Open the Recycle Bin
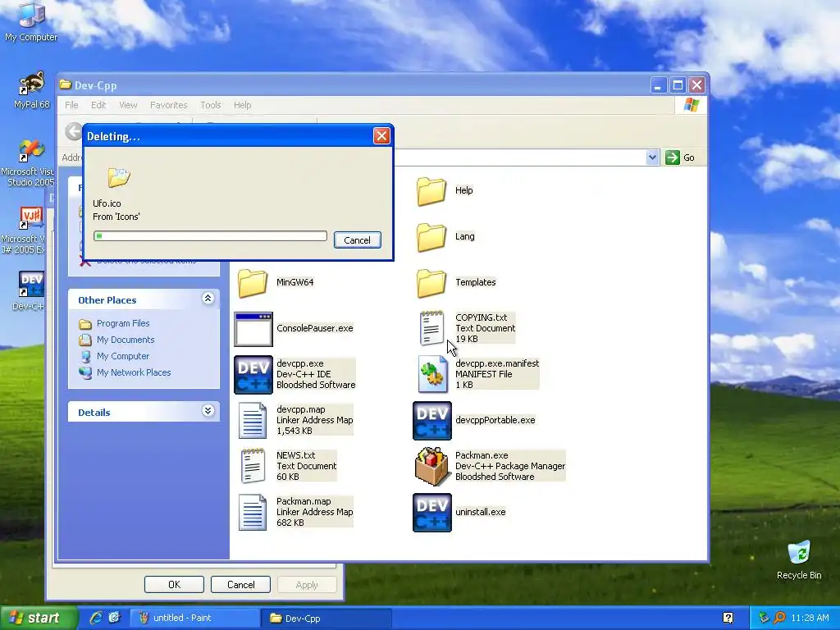Screen dimensions: 840x630 [x=799, y=559]
